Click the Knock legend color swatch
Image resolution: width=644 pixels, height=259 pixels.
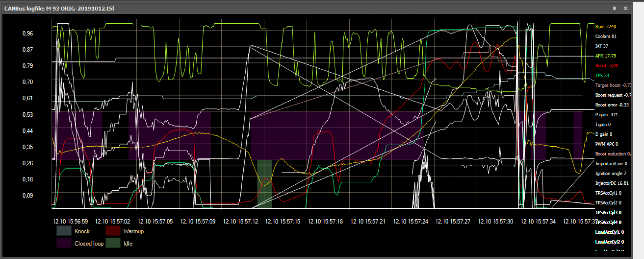pyautogui.click(x=64, y=231)
